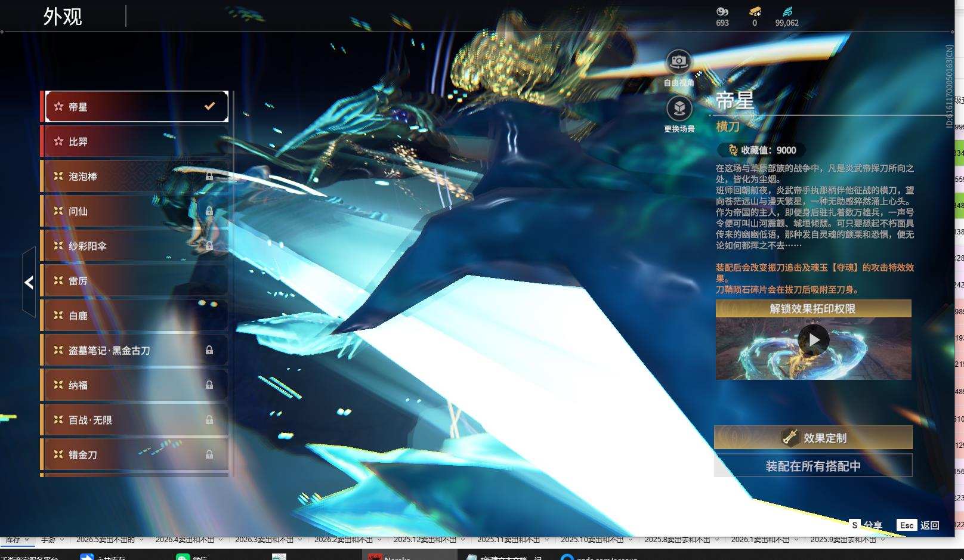Image resolution: width=964 pixels, height=560 pixels.
Task: Click the rarity icon beside 白鹿
Action: pos(58,315)
